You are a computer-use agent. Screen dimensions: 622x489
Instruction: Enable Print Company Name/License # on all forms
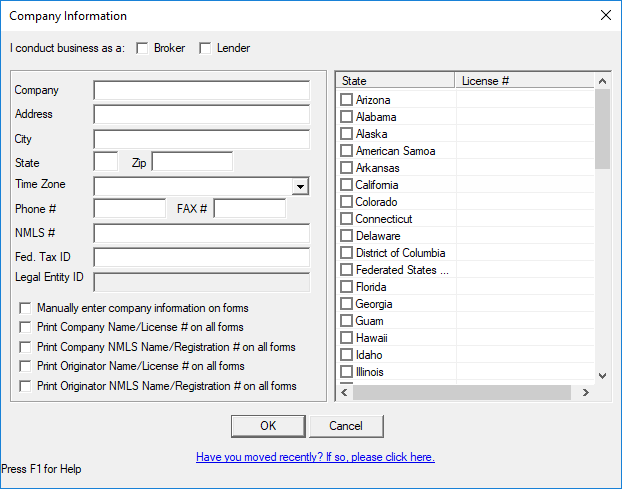[x=25, y=327]
